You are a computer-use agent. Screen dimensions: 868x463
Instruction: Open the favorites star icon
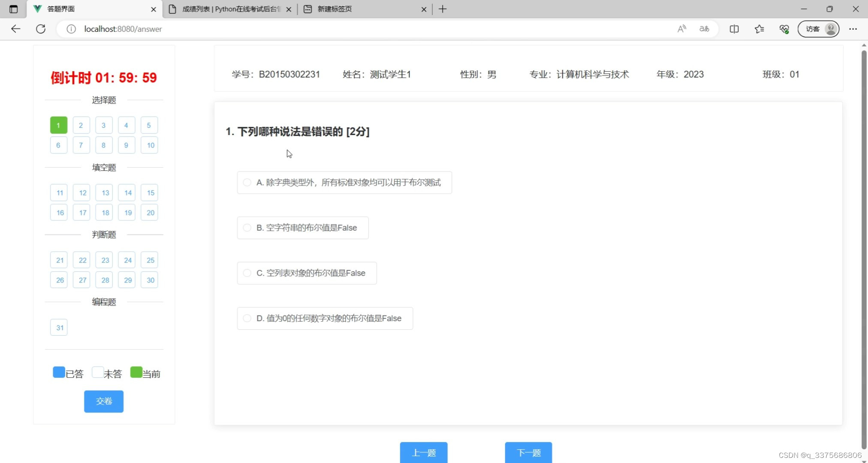click(x=759, y=29)
